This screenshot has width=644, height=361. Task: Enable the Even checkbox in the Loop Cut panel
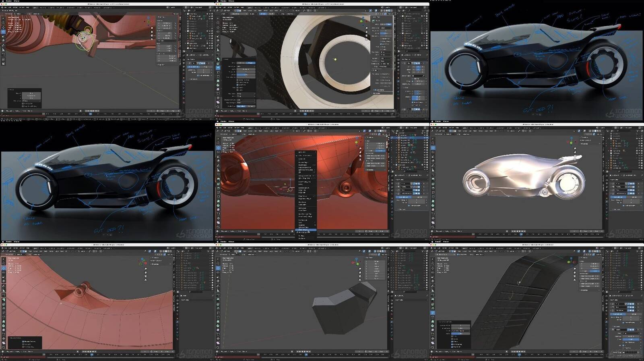click(x=452, y=336)
